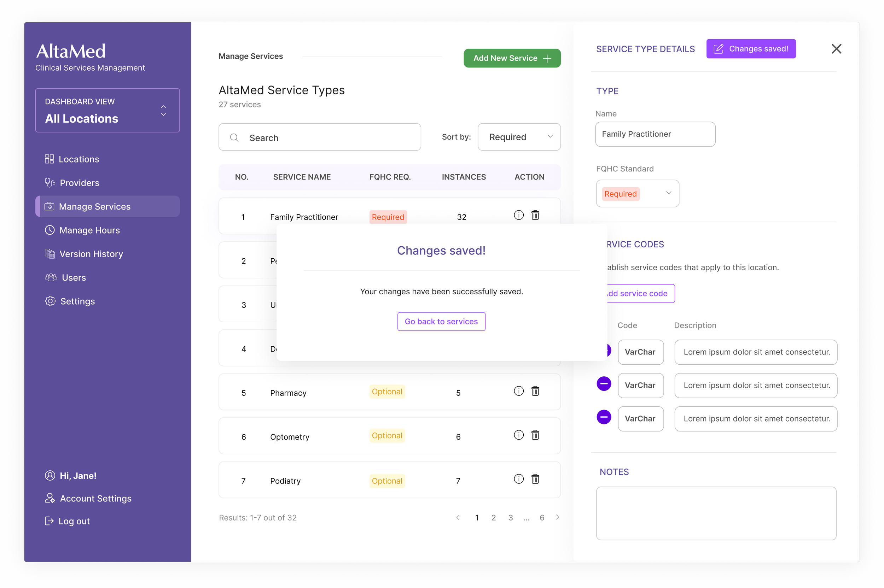Image resolution: width=884 pixels, height=588 pixels.
Task: Click the search magnifier icon
Action: click(234, 137)
